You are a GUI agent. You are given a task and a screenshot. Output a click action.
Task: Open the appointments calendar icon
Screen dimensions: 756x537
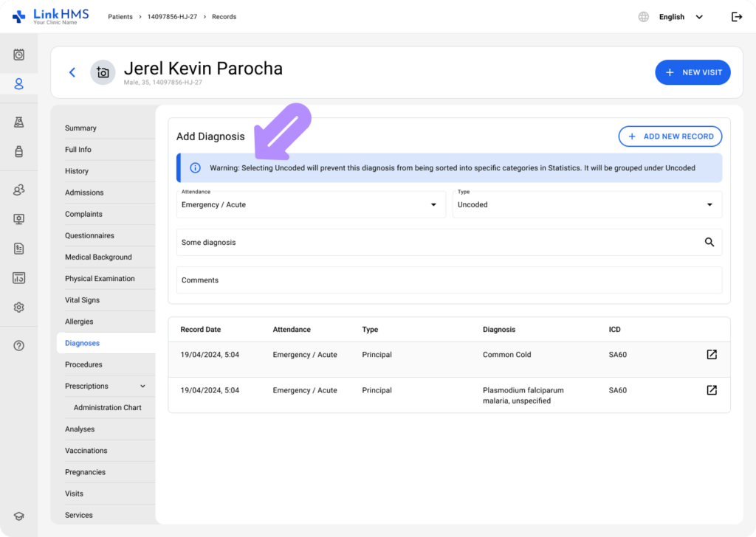[18, 53]
